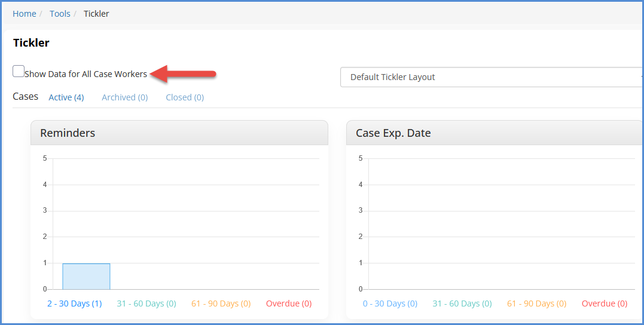The width and height of the screenshot is (644, 325).
Task: Click the Reminders chart blue bar
Action: tap(86, 277)
